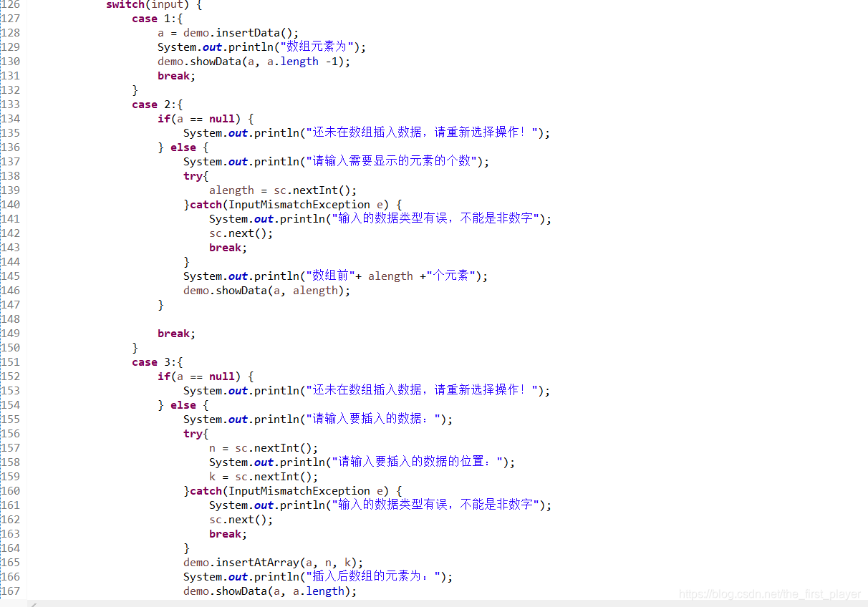This screenshot has height=607, width=868.
Task: Click the "输入的数据类型有误" string on line 141
Action: click(x=434, y=219)
